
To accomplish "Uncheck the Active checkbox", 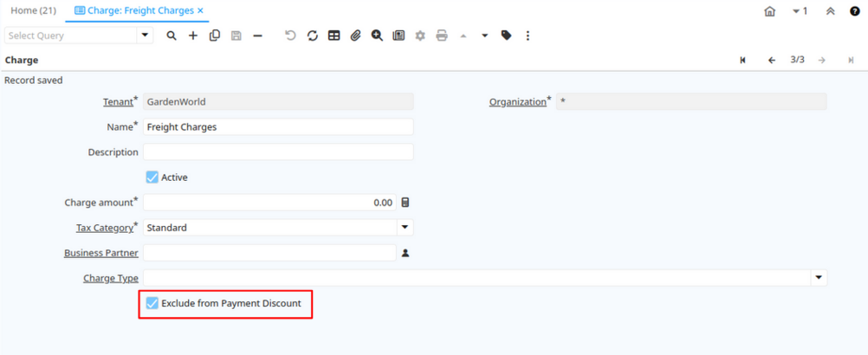I will [152, 177].
